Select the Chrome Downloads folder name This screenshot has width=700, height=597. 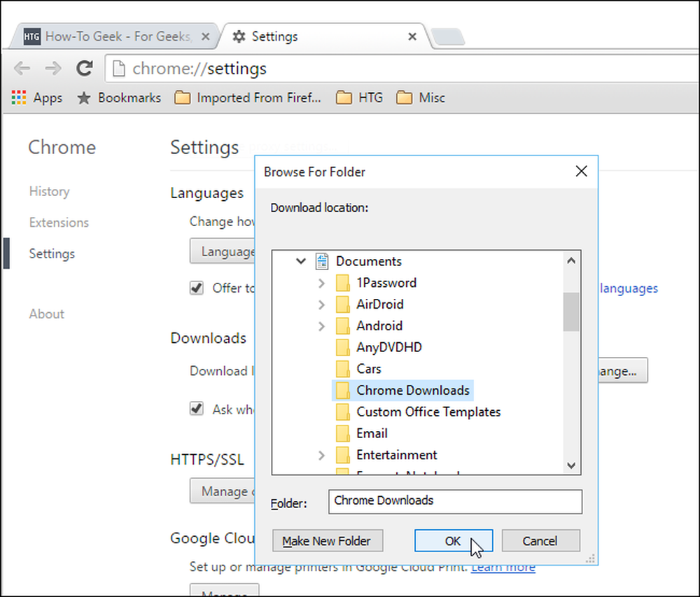coord(413,391)
